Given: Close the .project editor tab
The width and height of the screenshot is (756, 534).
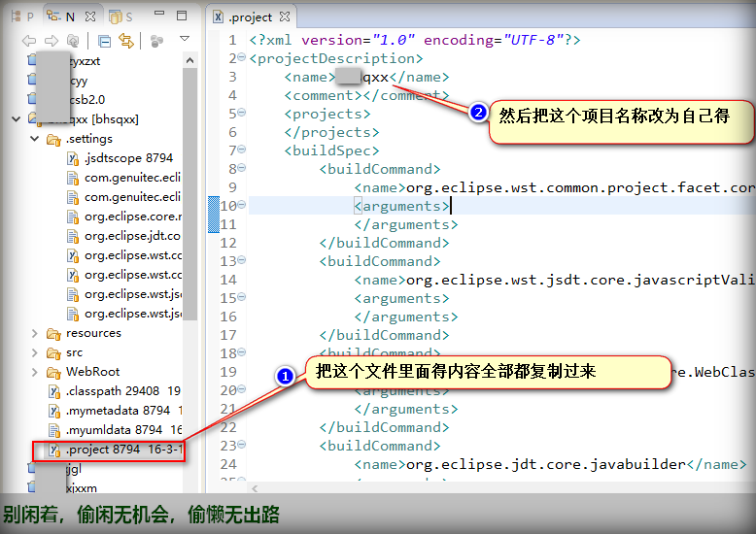Looking at the screenshot, I should tap(285, 17).
